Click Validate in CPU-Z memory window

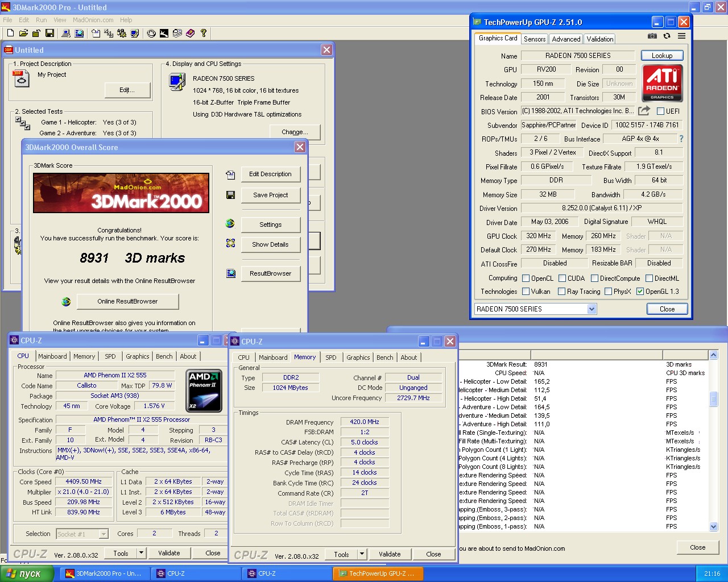[390, 554]
